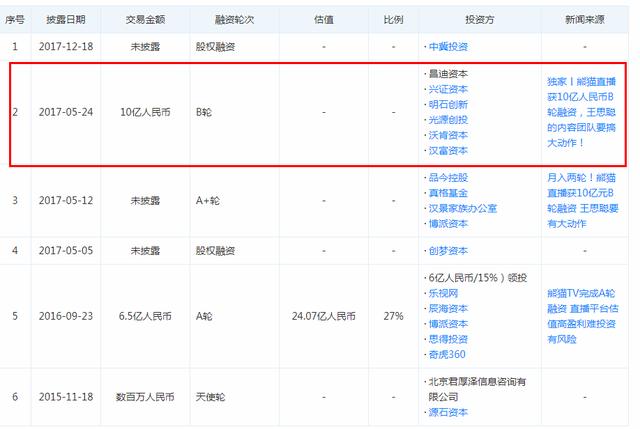Open the 光源创投 investor link
Screen dimensions: 640x429
(448, 120)
